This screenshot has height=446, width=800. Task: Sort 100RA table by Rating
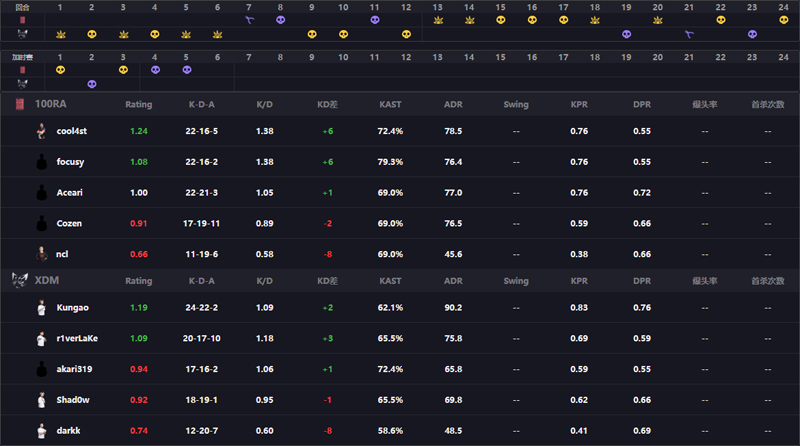point(139,104)
